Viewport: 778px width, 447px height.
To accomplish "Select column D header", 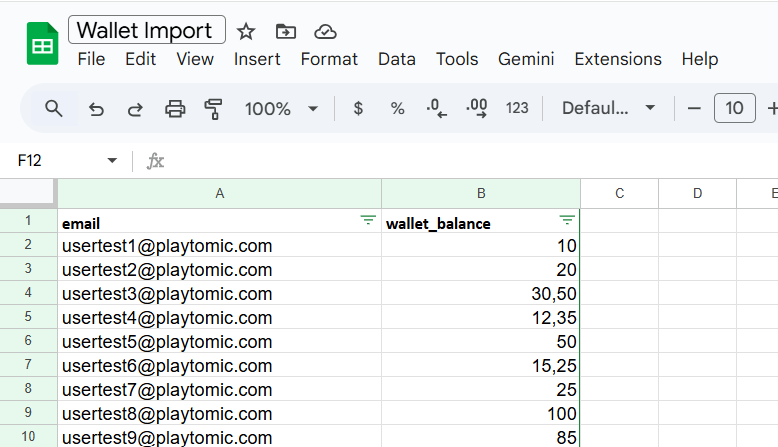I will coord(697,193).
